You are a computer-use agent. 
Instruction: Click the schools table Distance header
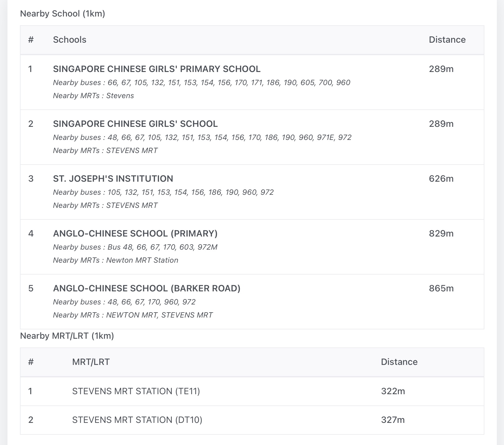point(447,40)
